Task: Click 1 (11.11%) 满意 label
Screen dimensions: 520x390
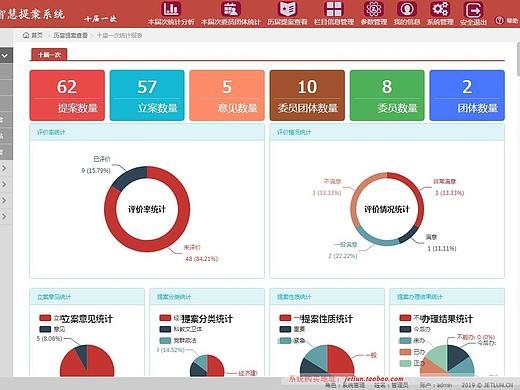Action: (x=442, y=248)
